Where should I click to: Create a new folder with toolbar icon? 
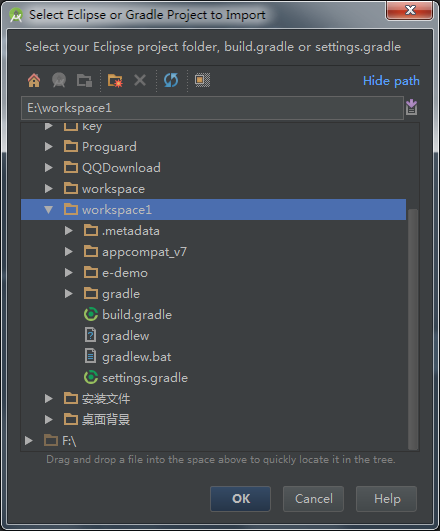[115, 81]
